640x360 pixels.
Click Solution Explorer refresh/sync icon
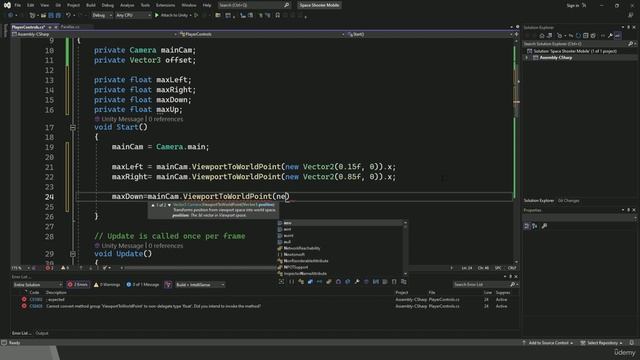point(578,36)
